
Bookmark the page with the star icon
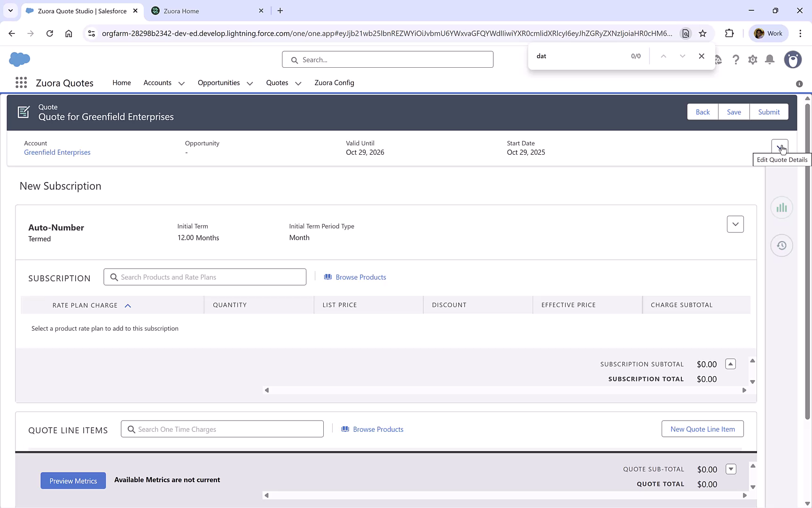[x=703, y=33]
